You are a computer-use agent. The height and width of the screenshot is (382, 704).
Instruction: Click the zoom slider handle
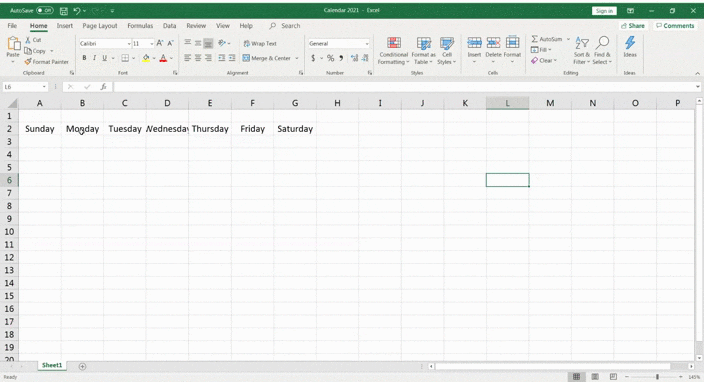pos(657,377)
